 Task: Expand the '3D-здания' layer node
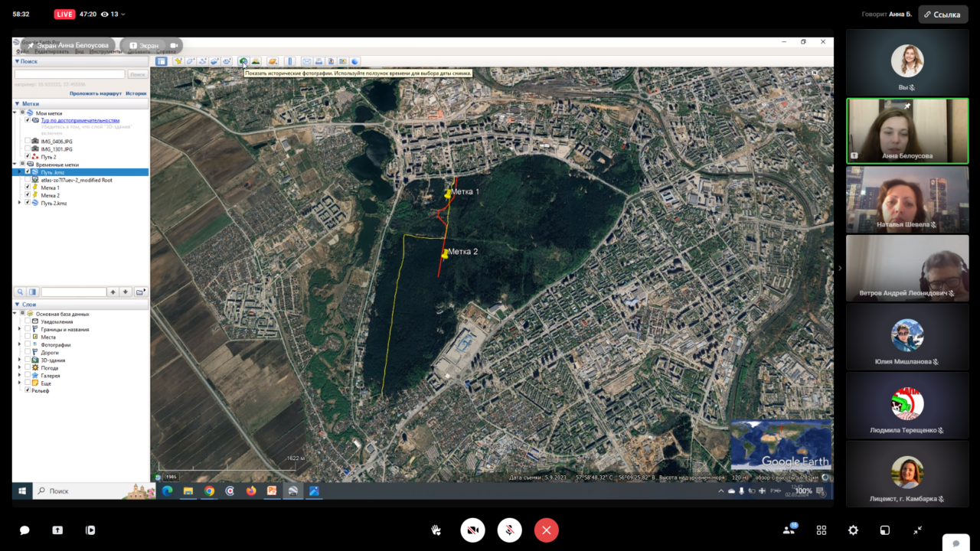pos(19,360)
